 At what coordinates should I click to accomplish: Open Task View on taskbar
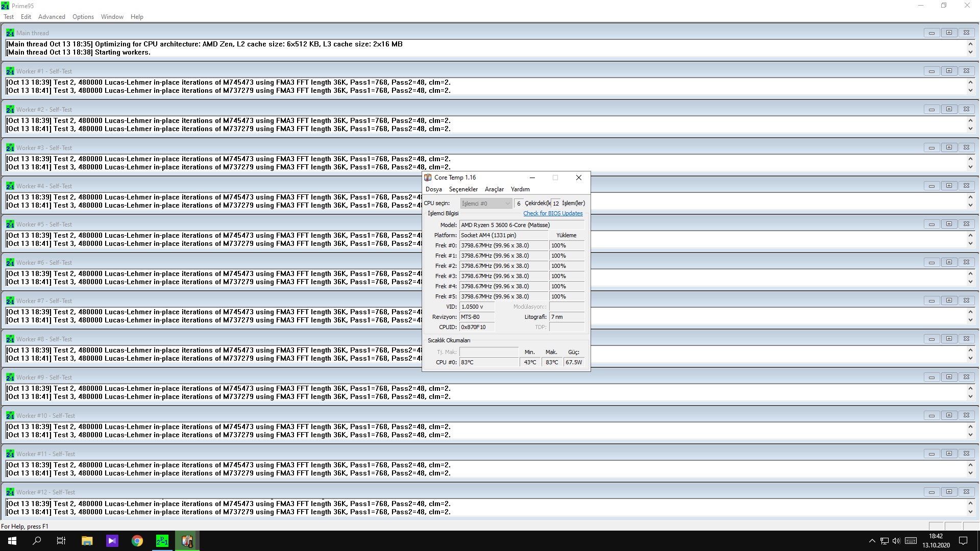tap(61, 541)
